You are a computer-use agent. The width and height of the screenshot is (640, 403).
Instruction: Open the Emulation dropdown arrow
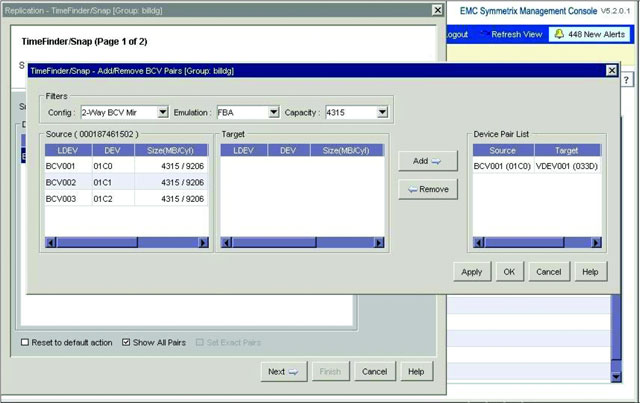[274, 112]
